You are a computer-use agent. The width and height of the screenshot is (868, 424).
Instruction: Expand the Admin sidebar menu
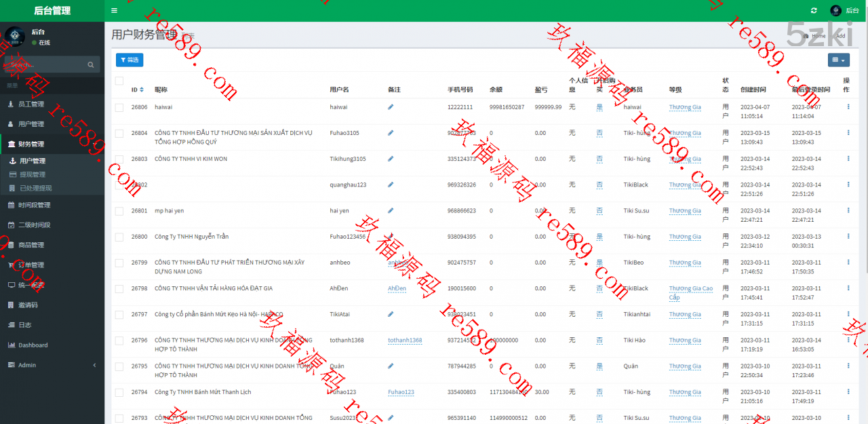click(x=52, y=365)
